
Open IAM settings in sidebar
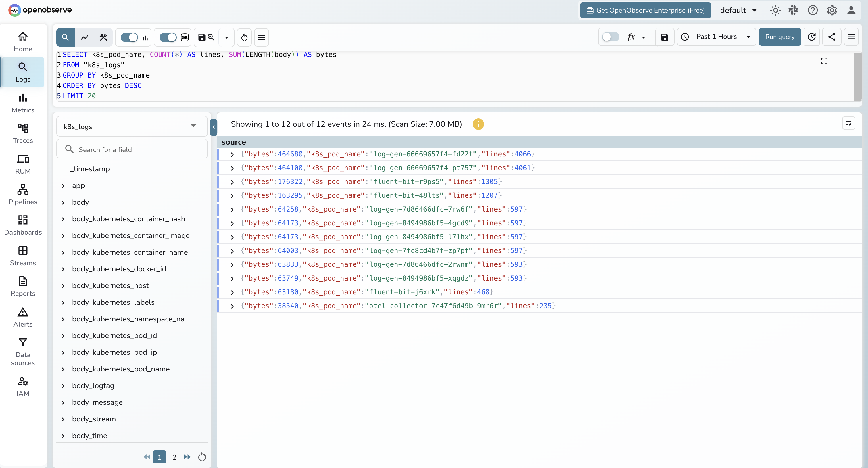(23, 387)
